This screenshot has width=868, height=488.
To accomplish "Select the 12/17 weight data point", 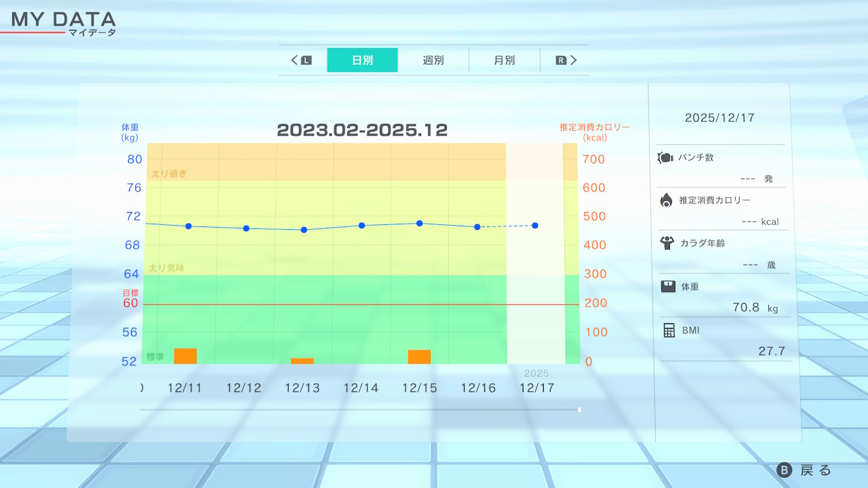I will click(x=535, y=225).
